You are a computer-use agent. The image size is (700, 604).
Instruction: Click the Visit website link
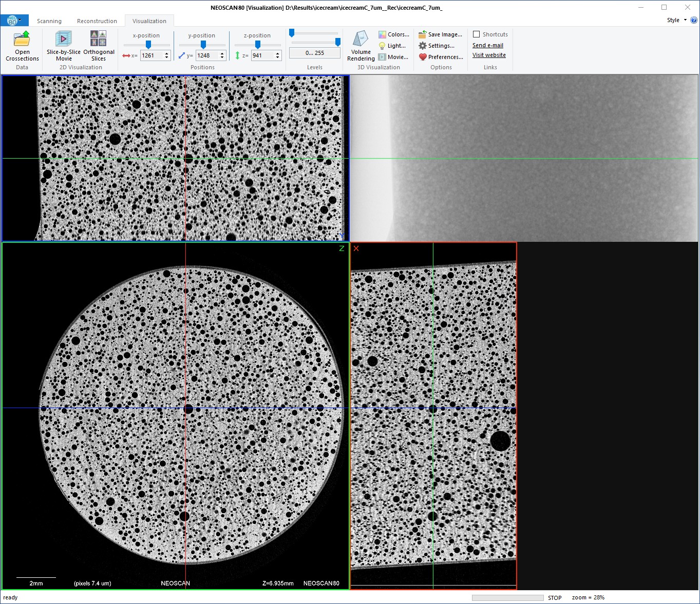489,55
